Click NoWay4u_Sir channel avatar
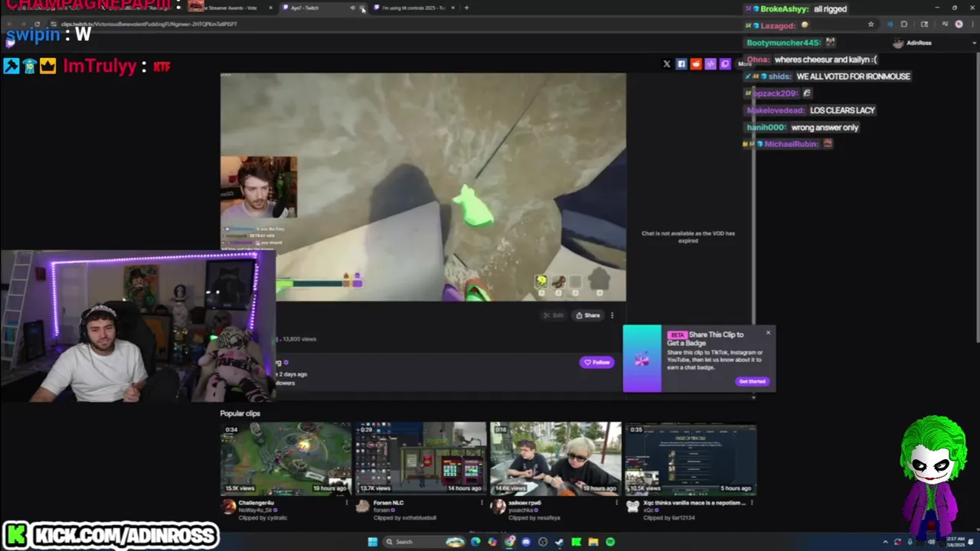This screenshot has height=551, width=980. point(228,507)
